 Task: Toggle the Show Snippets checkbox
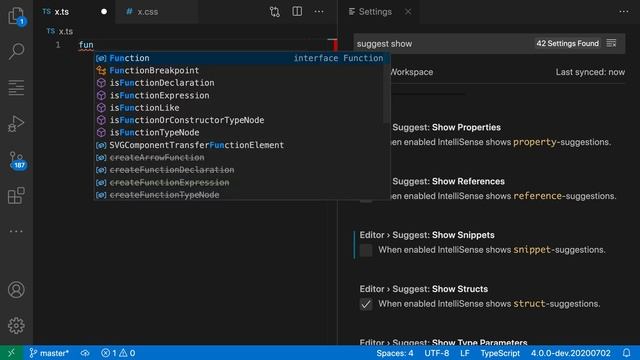pyautogui.click(x=366, y=250)
